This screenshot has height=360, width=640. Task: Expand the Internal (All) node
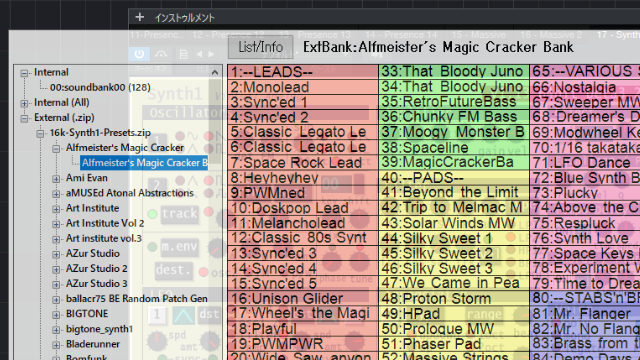point(24,103)
